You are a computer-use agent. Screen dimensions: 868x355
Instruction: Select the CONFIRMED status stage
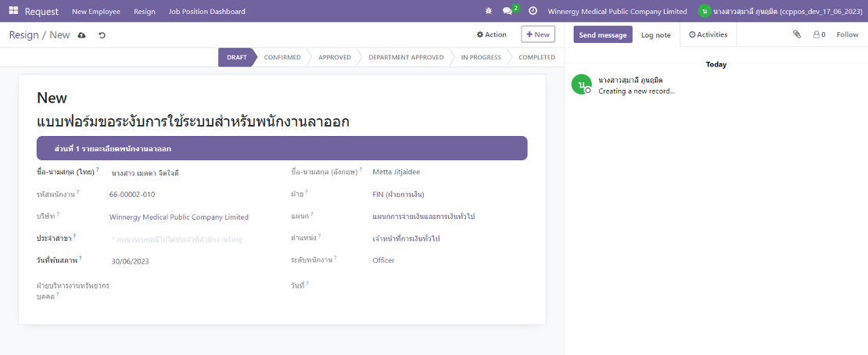point(282,57)
